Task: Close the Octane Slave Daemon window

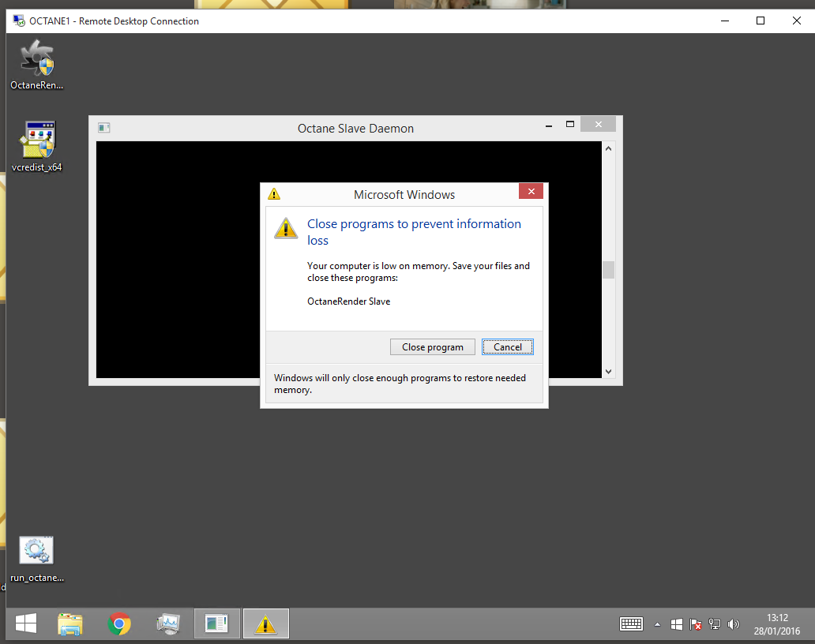Action: point(599,124)
